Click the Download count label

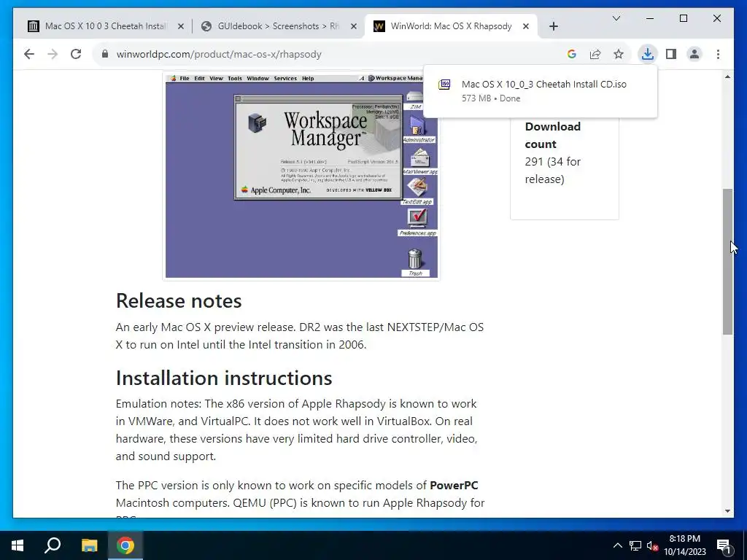click(x=553, y=135)
